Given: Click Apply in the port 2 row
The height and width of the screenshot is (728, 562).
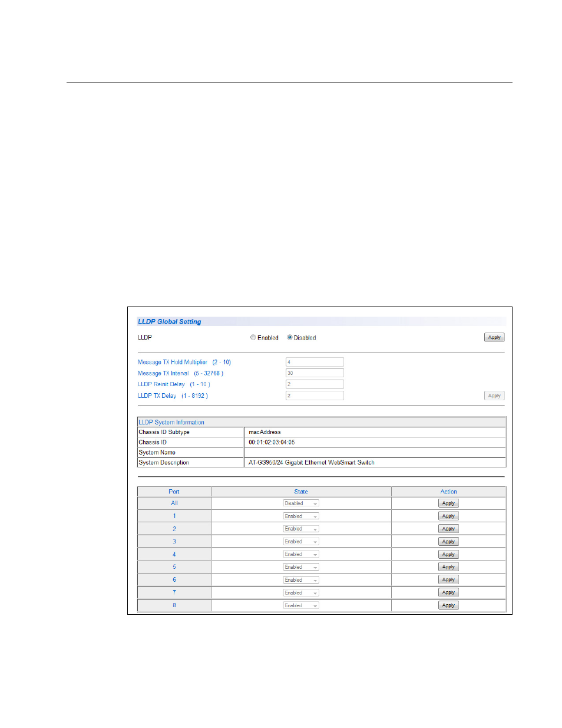Looking at the screenshot, I should click(448, 529).
